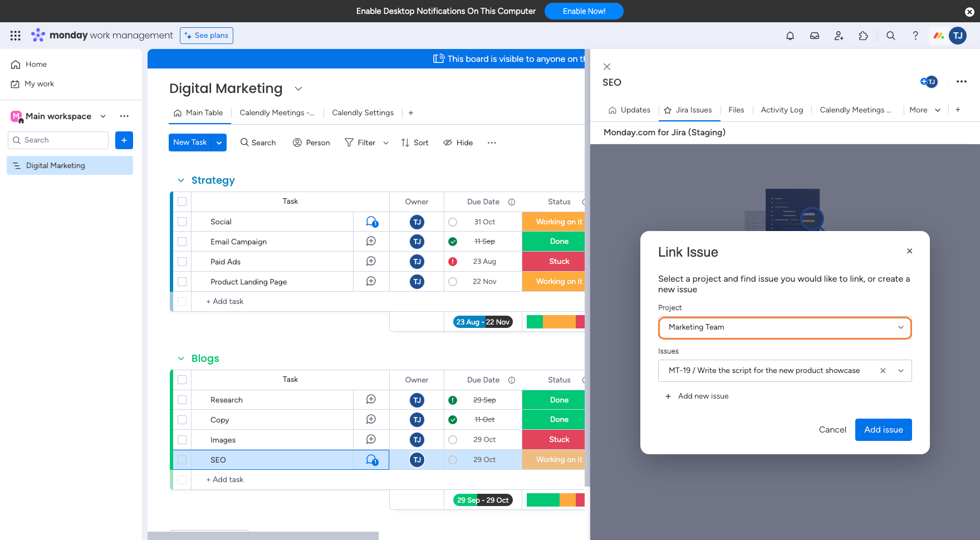
Task: Switch to the Activity Log tab
Action: 781,110
